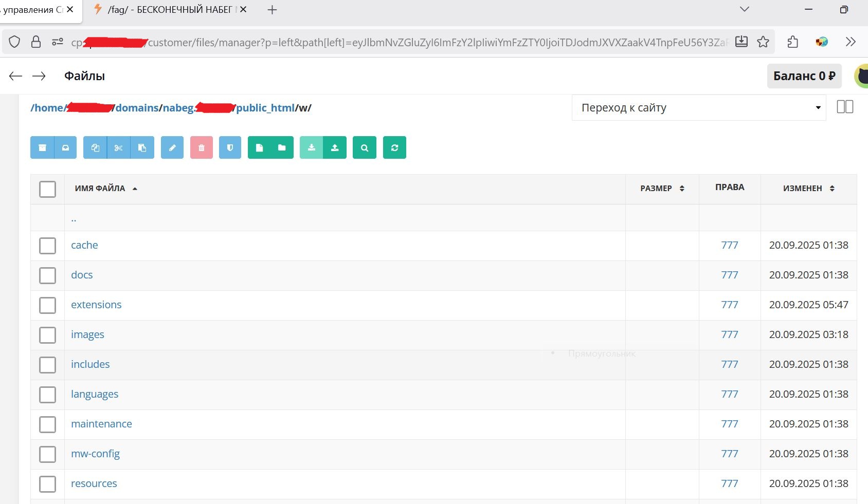Viewport: 868px width, 504px height.
Task: Click the unpack archive toolbar button
Action: [x=65, y=147]
